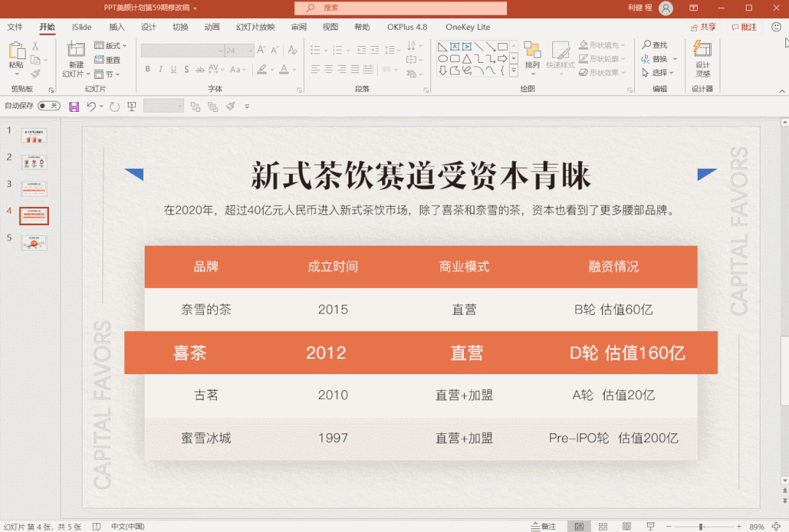Open the font color A swatch

click(x=283, y=69)
